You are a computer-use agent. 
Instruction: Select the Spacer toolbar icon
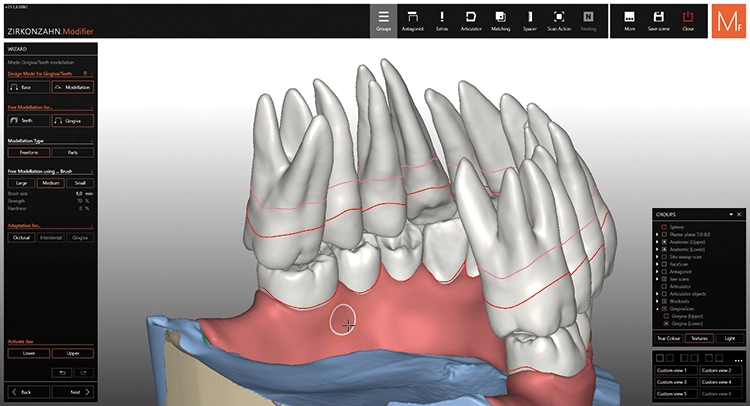[529, 21]
